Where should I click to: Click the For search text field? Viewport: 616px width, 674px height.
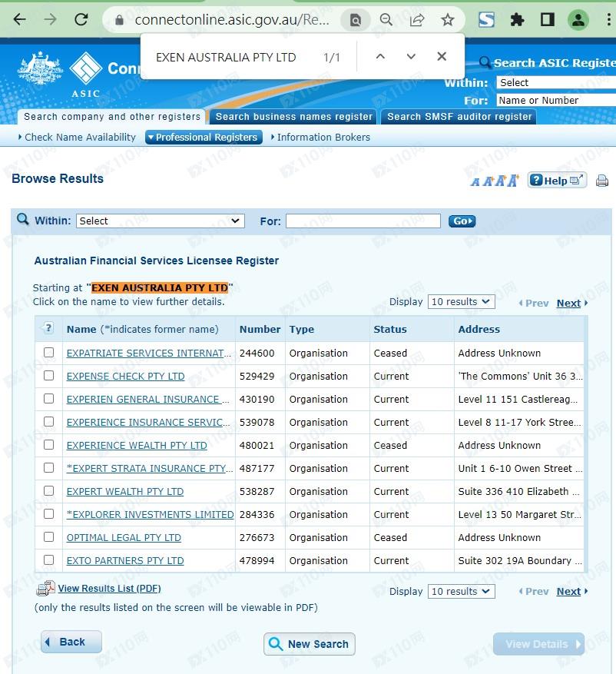coord(363,221)
